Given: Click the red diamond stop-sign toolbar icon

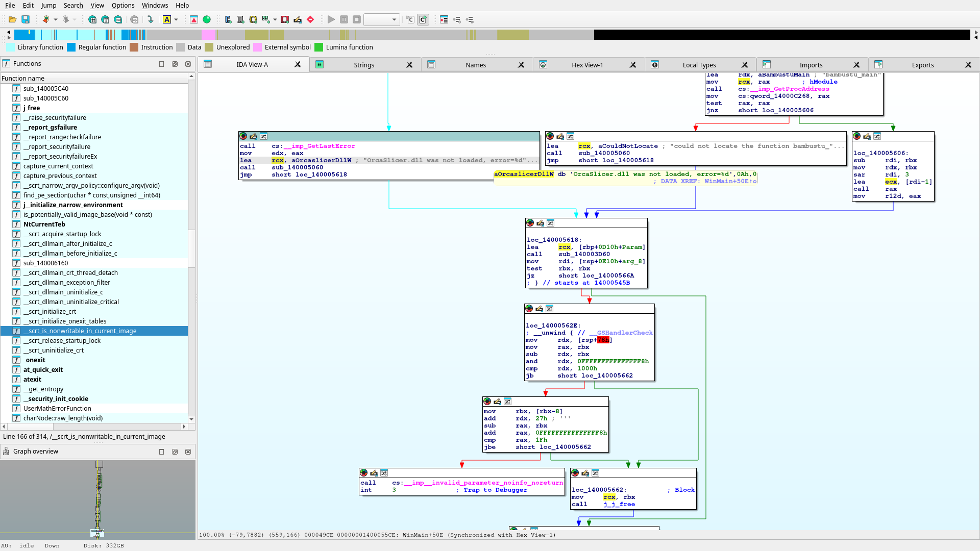Looking at the screenshot, I should pos(310,19).
